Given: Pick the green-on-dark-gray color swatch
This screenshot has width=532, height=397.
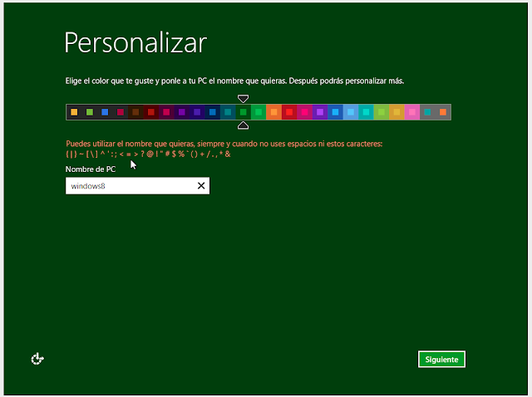Looking at the screenshot, I should [90, 112].
